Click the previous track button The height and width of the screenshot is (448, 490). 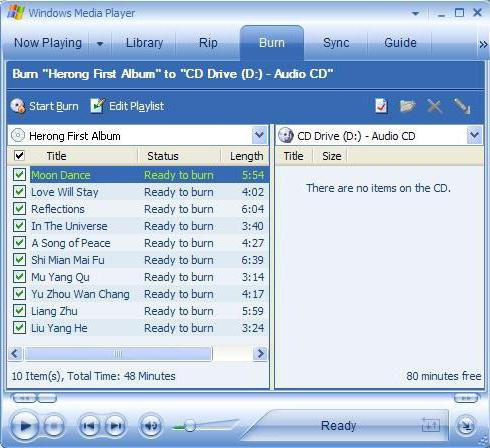[89, 426]
